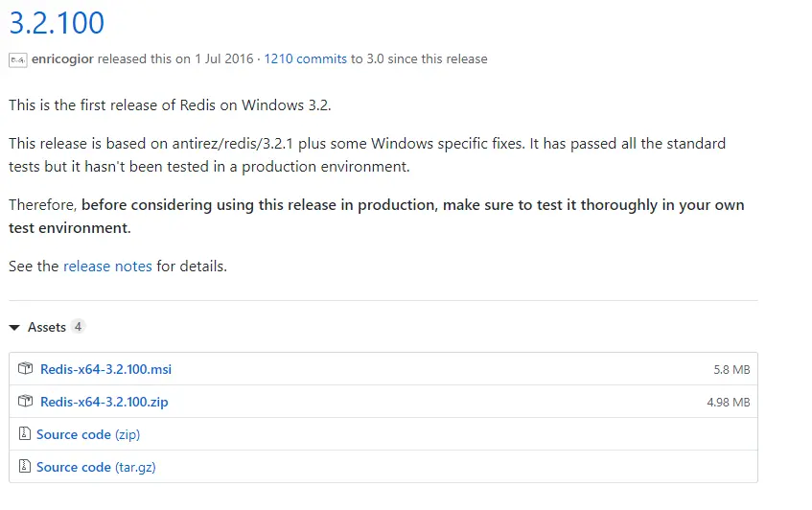The height and width of the screenshot is (510, 812).
Task: Click the Assets count badge showing 4
Action: [x=78, y=327]
